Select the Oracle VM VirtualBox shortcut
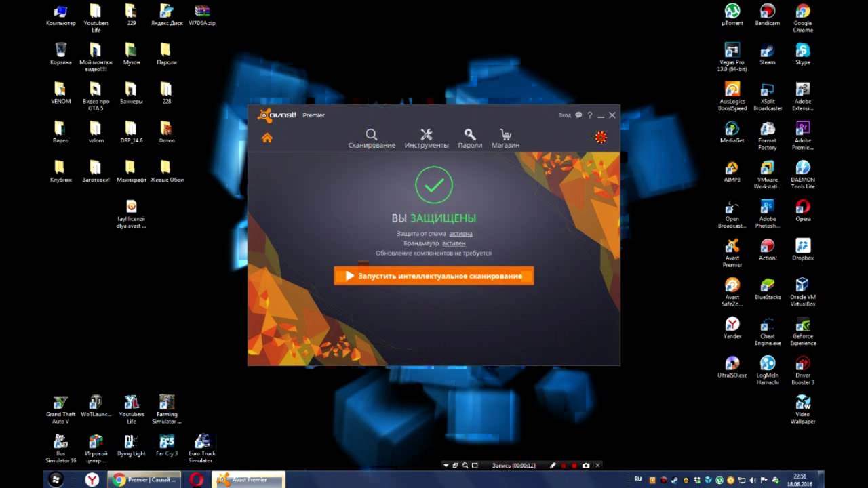868x488 pixels. coord(802,292)
